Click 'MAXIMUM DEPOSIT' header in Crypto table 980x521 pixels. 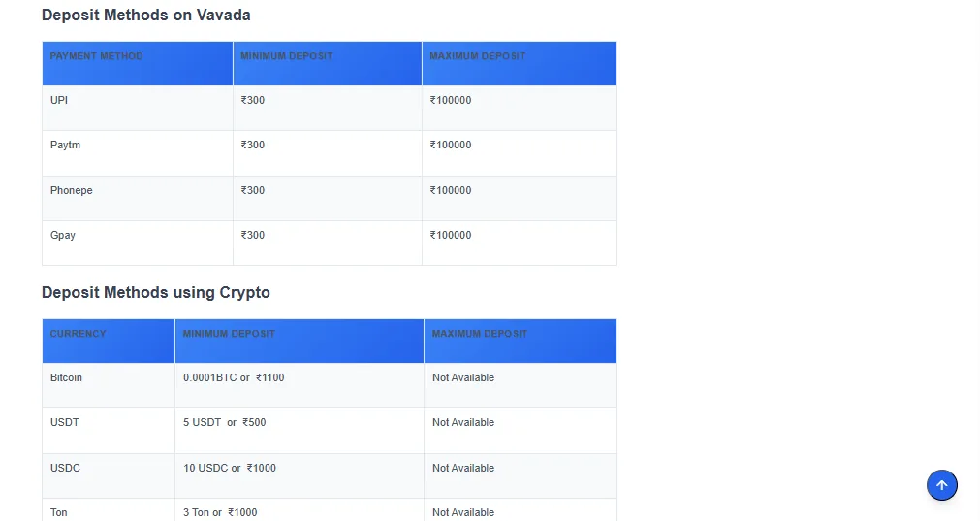tap(521, 341)
